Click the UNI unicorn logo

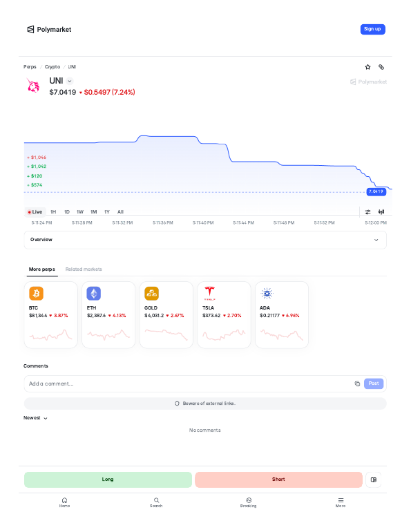33,85
